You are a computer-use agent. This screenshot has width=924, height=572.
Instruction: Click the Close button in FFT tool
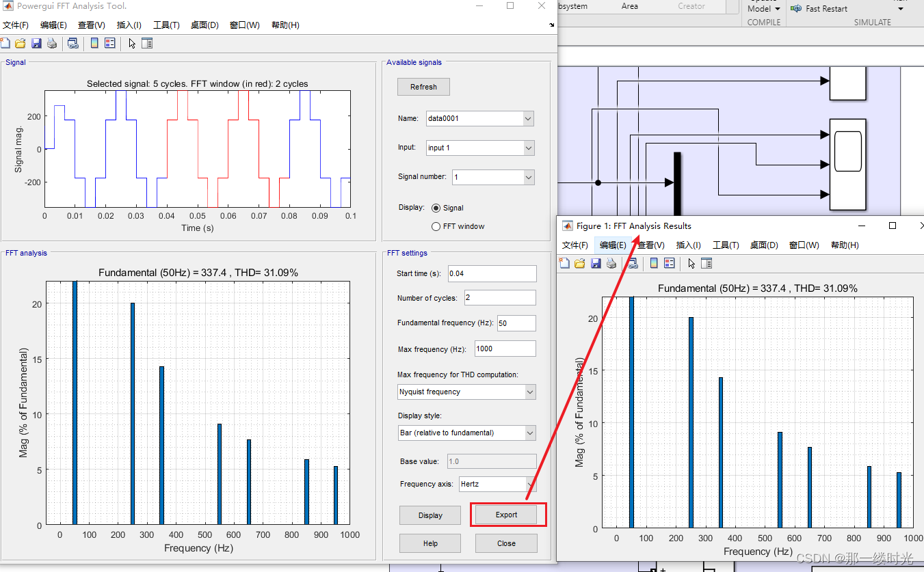[x=507, y=543]
